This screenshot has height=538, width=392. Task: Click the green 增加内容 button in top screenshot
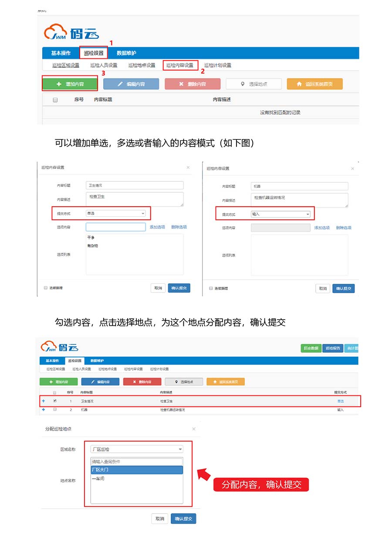pos(70,84)
